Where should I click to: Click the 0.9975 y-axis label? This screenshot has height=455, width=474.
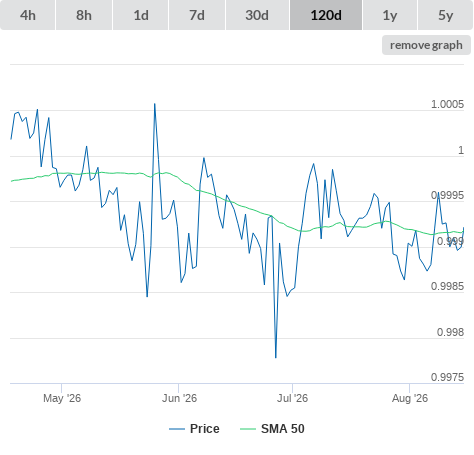pos(447,377)
